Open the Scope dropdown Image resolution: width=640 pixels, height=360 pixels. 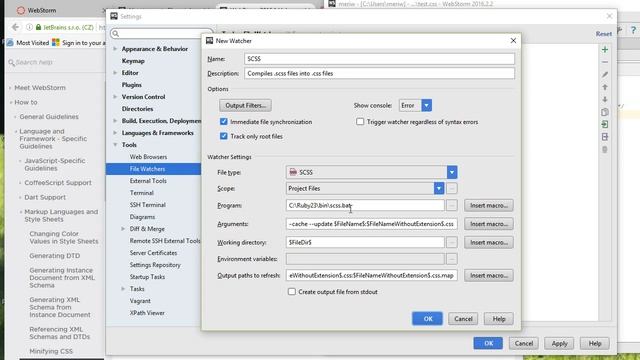pos(439,189)
